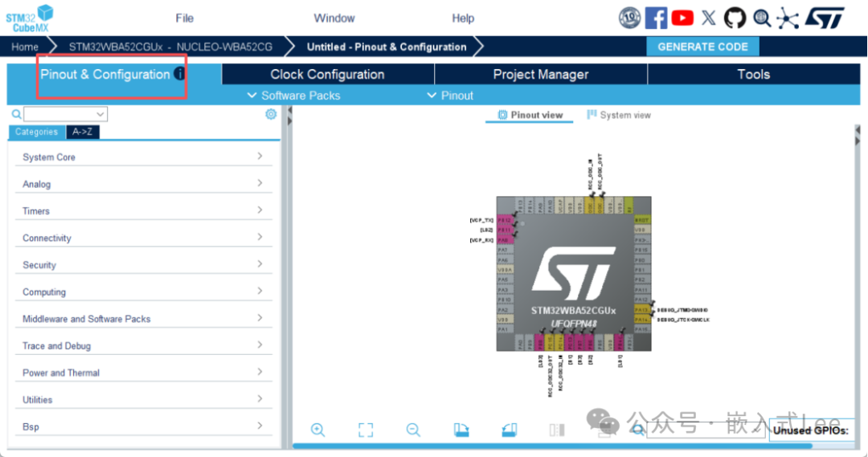Click the GENERATE CODE button
This screenshot has height=457, width=868.
(702, 47)
